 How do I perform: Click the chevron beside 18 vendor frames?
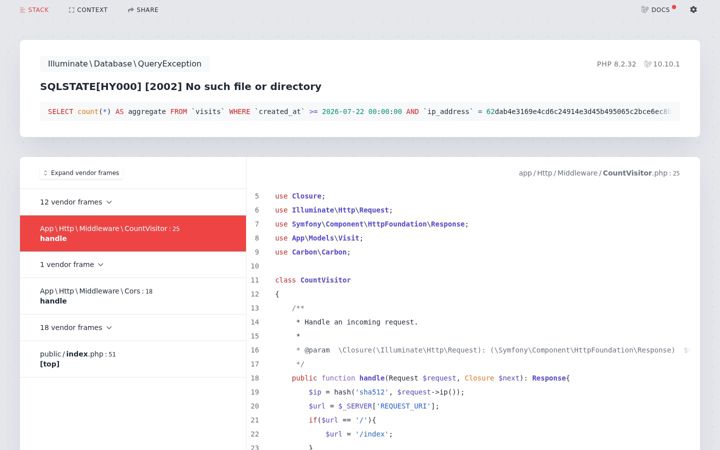[109, 327]
